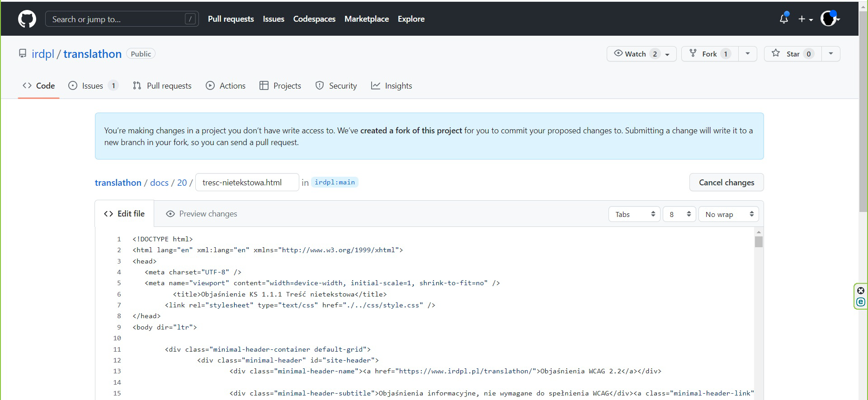
Task: Click the title tag line 6
Action: pos(280,294)
